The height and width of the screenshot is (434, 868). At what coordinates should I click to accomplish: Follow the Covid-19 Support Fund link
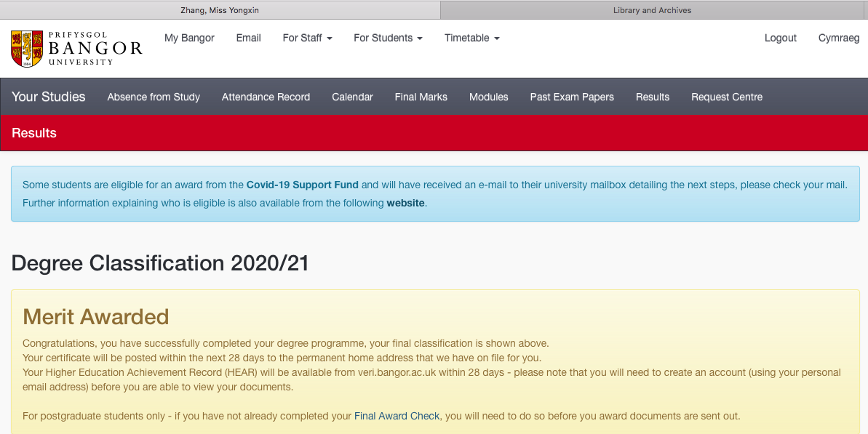tap(302, 185)
